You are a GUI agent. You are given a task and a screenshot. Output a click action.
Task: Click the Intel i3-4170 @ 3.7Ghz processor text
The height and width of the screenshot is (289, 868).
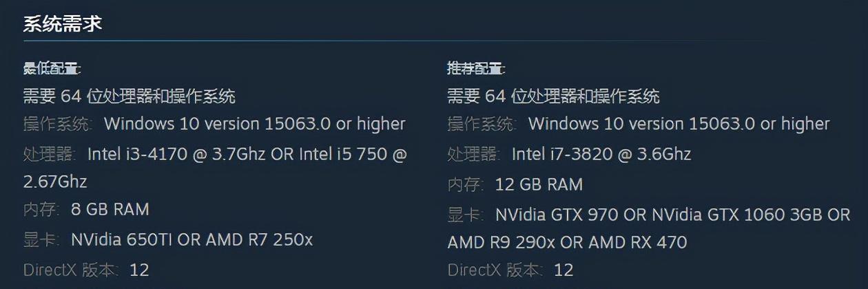point(178,154)
